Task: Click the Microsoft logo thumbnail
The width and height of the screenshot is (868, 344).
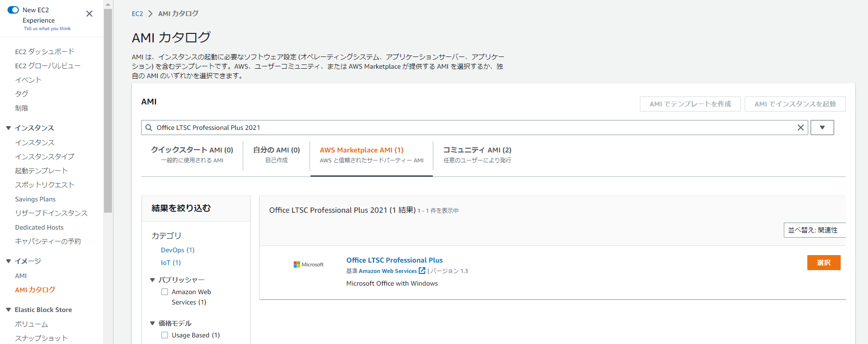Action: [x=309, y=264]
